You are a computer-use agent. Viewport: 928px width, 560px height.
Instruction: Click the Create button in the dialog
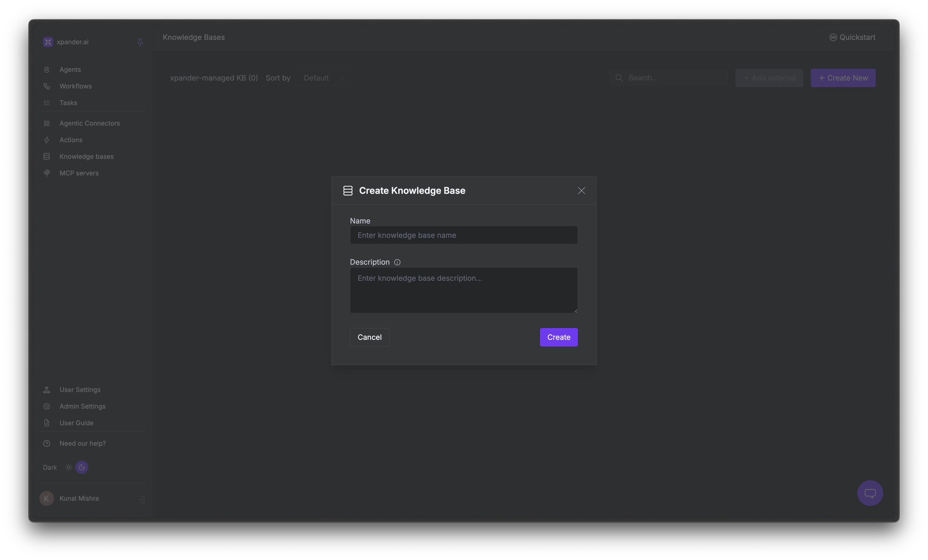558,337
